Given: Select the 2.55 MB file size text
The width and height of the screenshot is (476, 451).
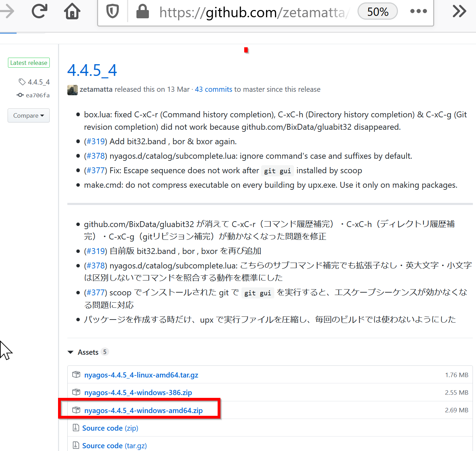Looking at the screenshot, I should [457, 393].
